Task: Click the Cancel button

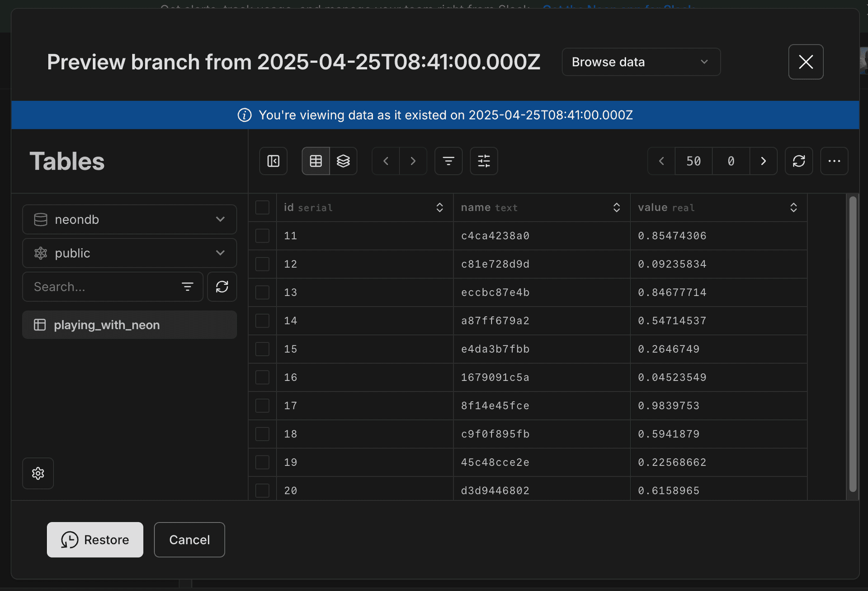Action: (189, 539)
